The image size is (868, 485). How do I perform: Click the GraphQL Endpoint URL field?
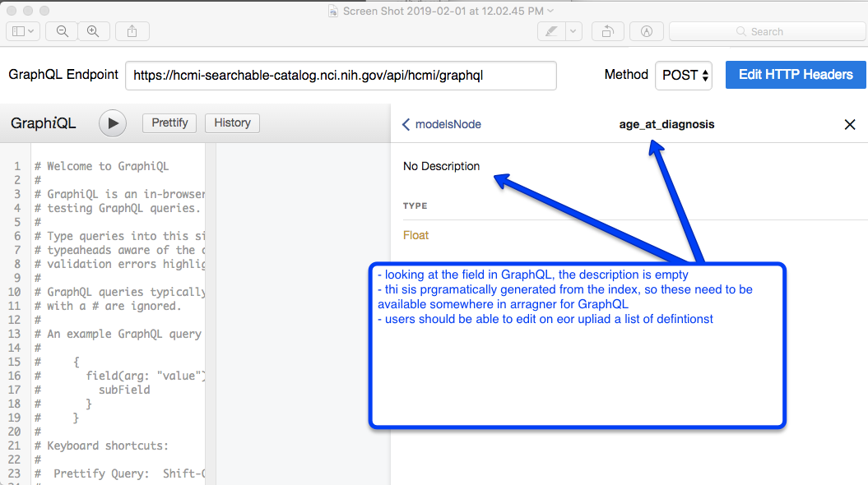[x=341, y=75]
